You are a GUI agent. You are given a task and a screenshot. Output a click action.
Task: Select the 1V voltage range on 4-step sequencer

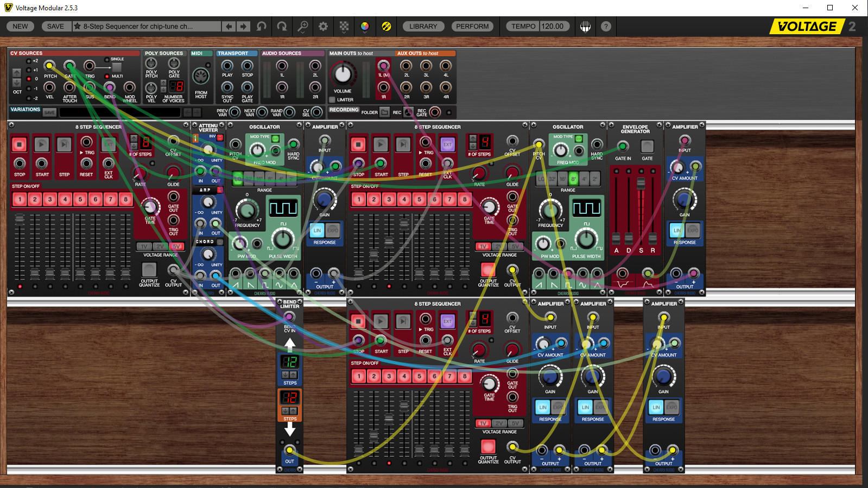coord(483,246)
